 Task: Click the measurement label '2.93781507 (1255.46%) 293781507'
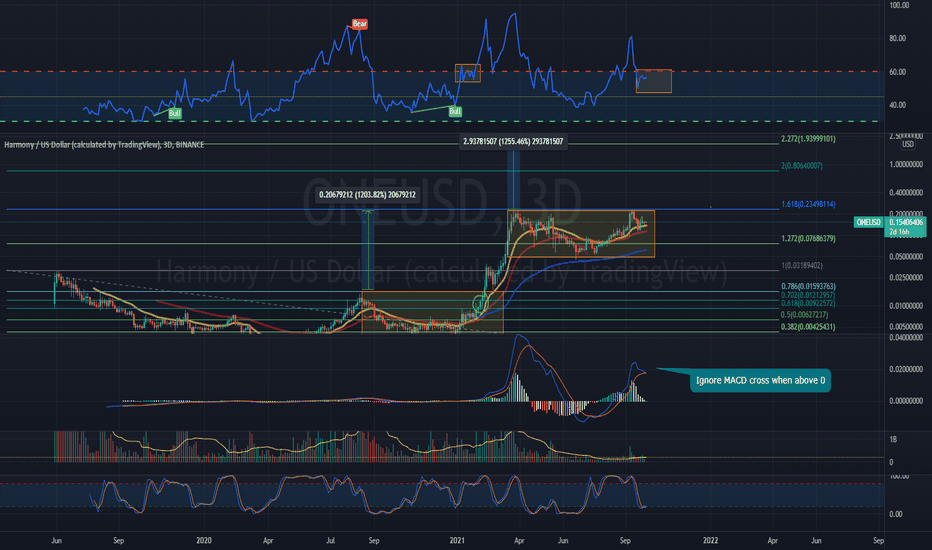513,142
